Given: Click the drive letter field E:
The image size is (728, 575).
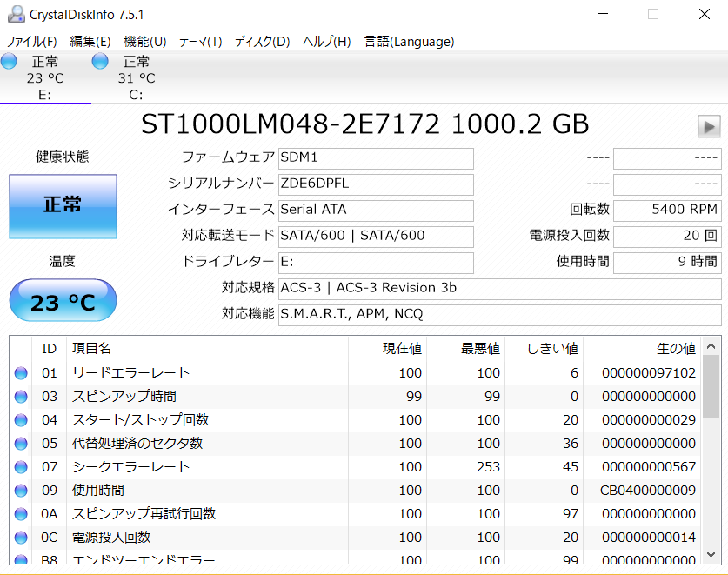Looking at the screenshot, I should click(x=376, y=263).
